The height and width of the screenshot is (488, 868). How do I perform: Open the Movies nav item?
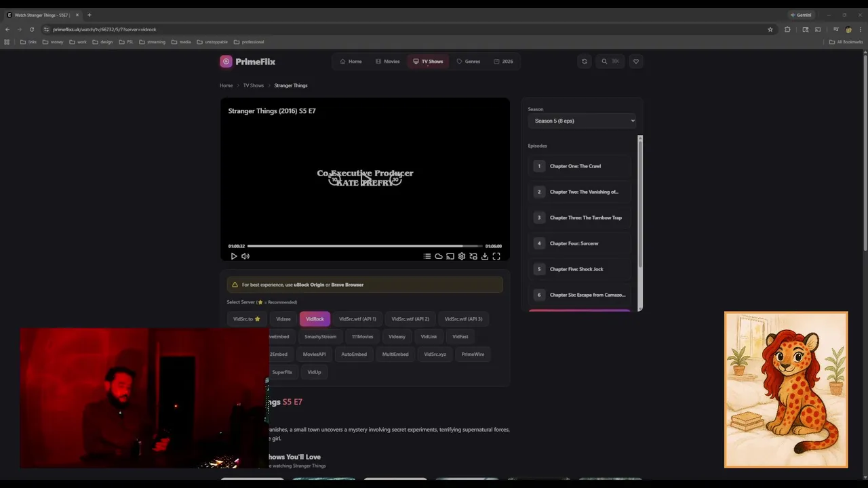[x=388, y=61]
